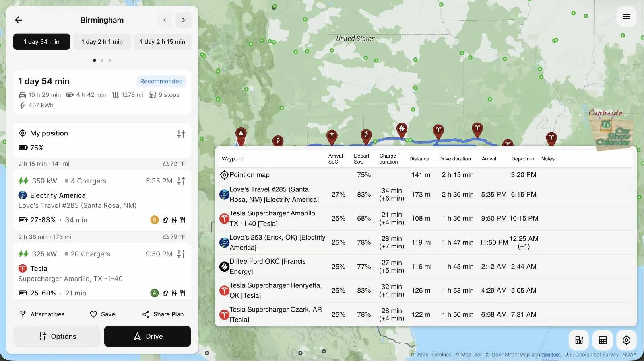The image size is (644, 361).
Task: Select Tesla Supercharger Ozark, AR row
Action: click(425, 314)
